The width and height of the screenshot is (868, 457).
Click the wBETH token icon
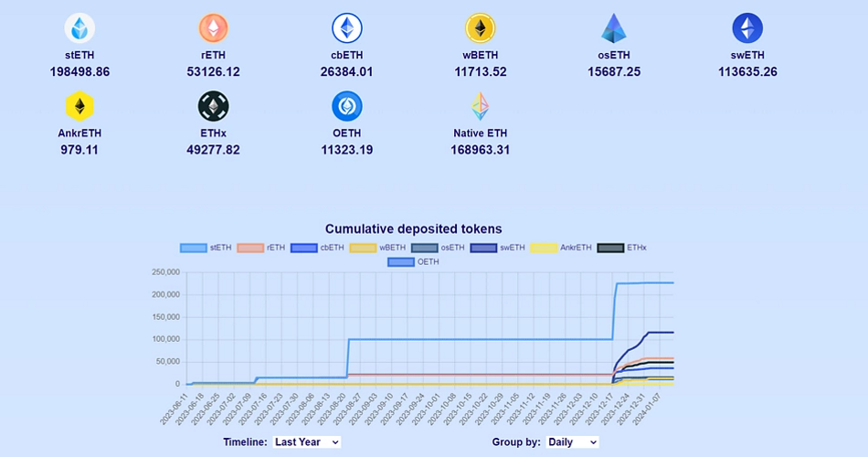(480, 27)
